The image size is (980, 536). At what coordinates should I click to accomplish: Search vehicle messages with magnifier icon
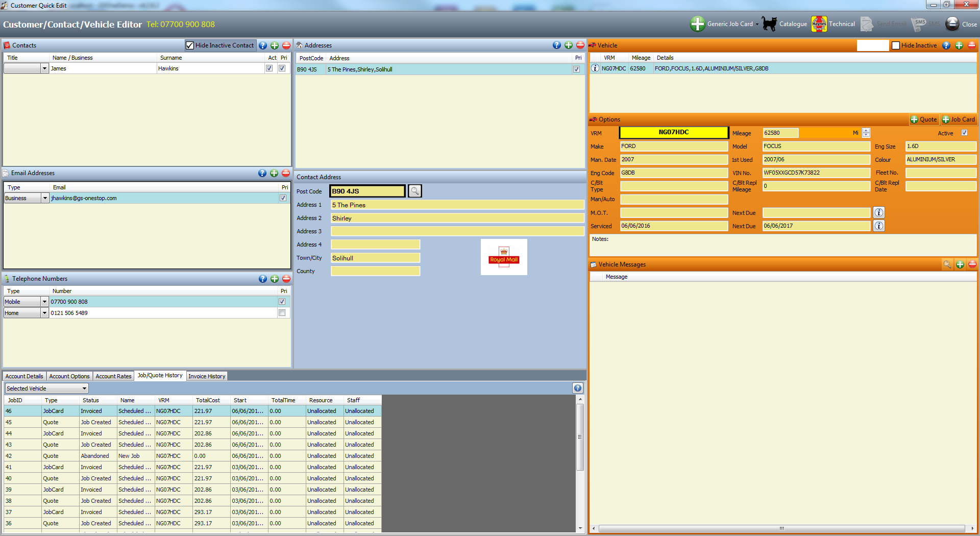pos(947,264)
